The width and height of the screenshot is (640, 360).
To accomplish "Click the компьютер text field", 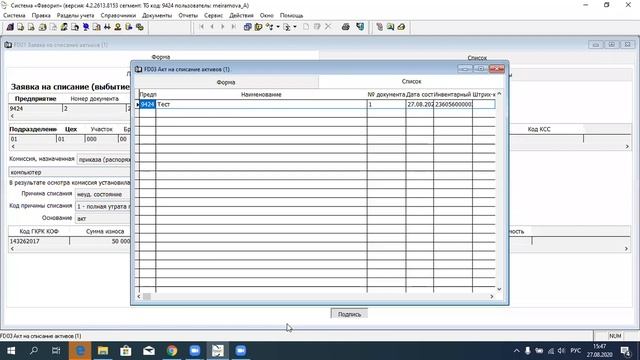I will 69,172.
